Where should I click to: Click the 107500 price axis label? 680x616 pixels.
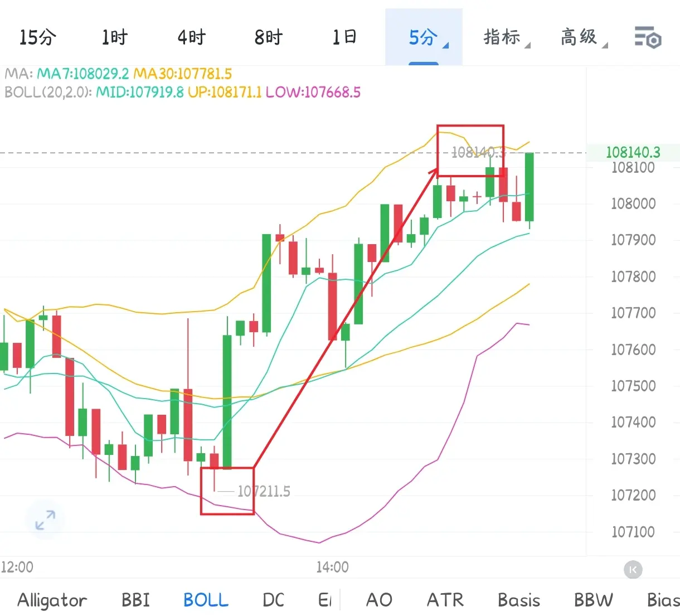633,386
